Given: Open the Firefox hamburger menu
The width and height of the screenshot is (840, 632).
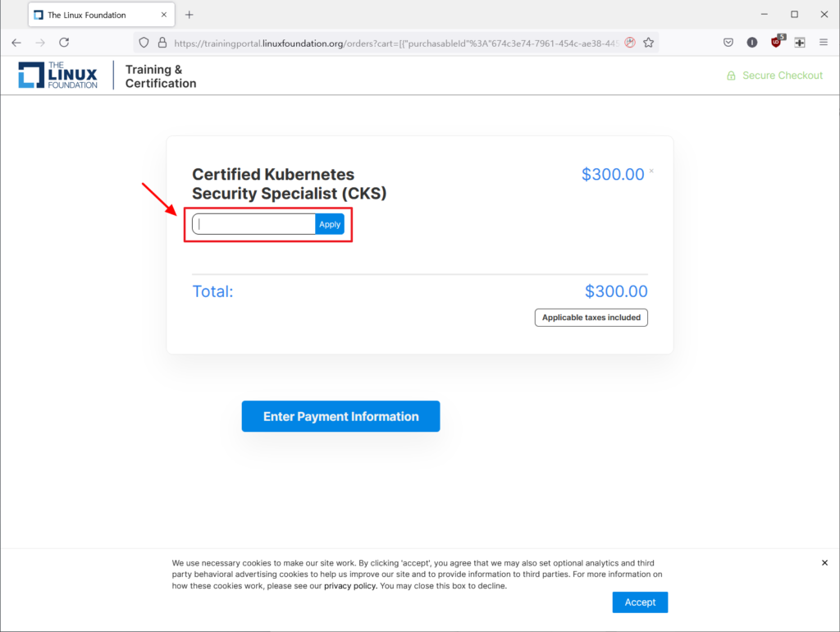Looking at the screenshot, I should (824, 43).
